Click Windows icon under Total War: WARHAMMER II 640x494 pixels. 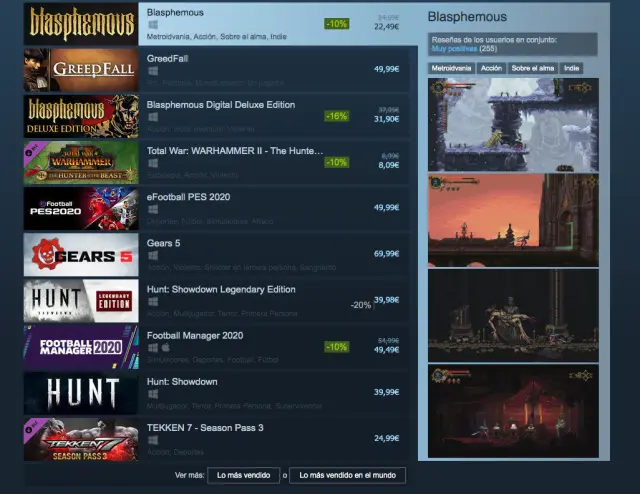153,163
